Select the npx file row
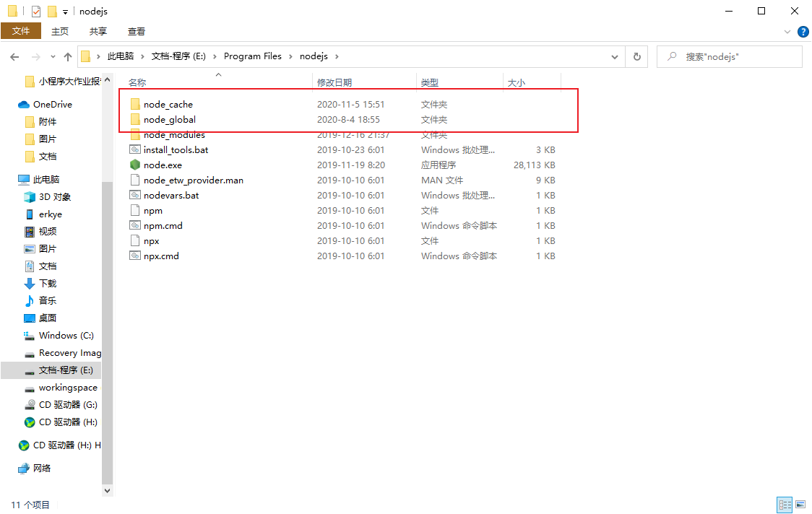Image resolution: width=812 pixels, height=514 pixels. 344,240
